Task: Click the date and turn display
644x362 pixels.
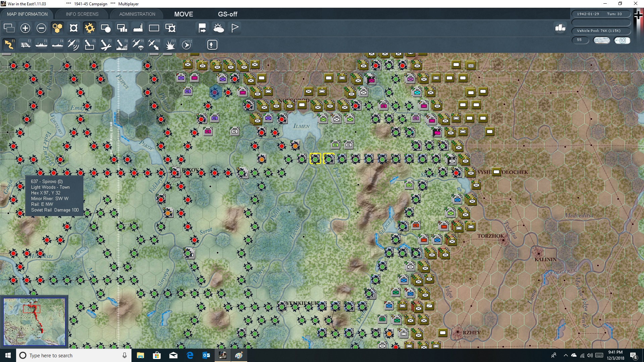Action: click(601, 14)
